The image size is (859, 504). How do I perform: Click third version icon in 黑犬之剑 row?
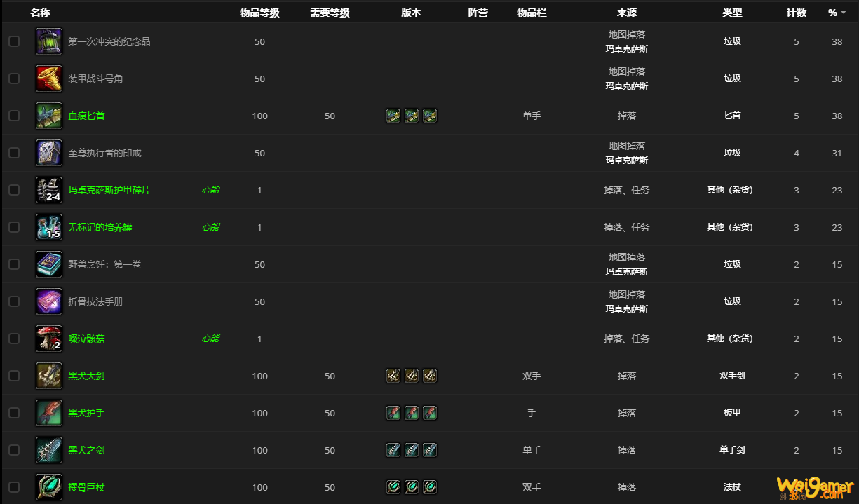[x=430, y=450]
